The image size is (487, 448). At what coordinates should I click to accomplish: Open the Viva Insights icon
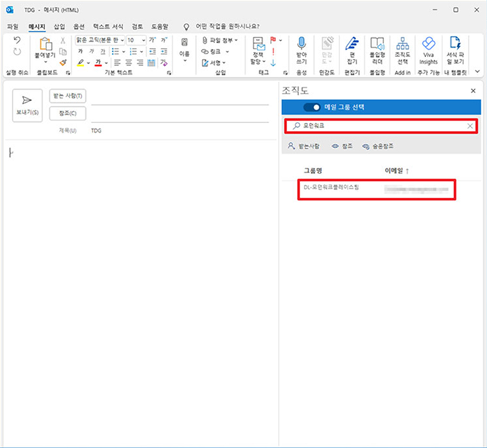tap(429, 43)
